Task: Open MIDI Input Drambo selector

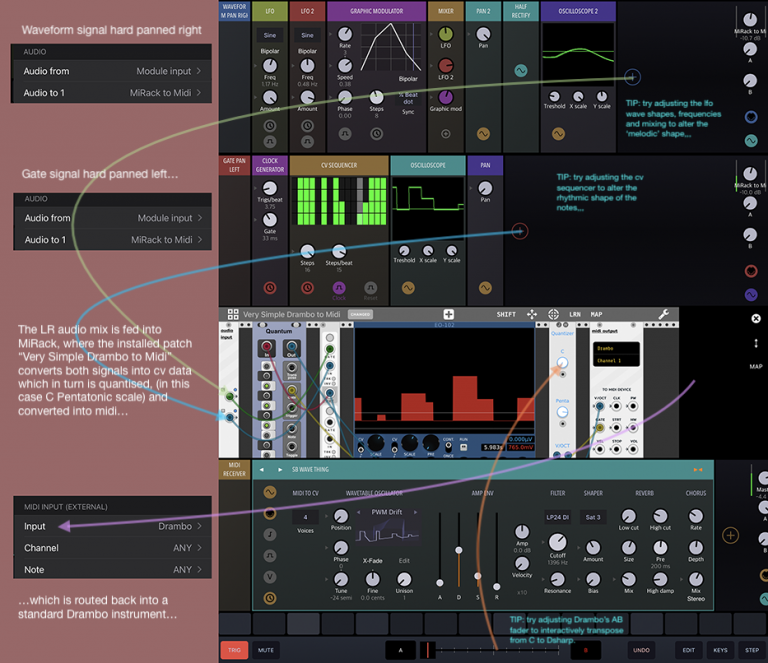Action: coord(113,526)
